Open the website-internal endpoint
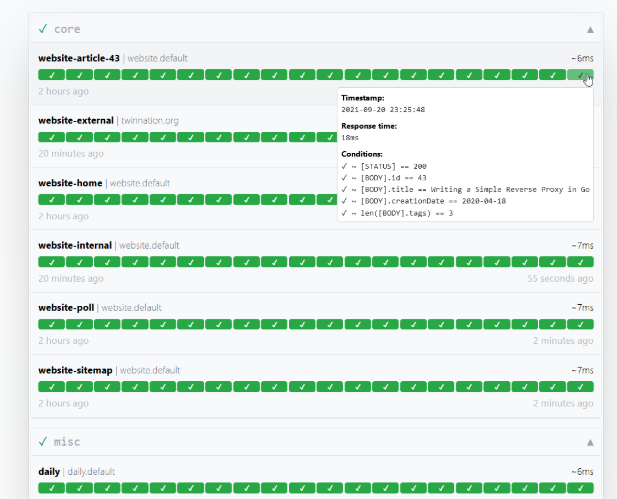 tap(75, 245)
